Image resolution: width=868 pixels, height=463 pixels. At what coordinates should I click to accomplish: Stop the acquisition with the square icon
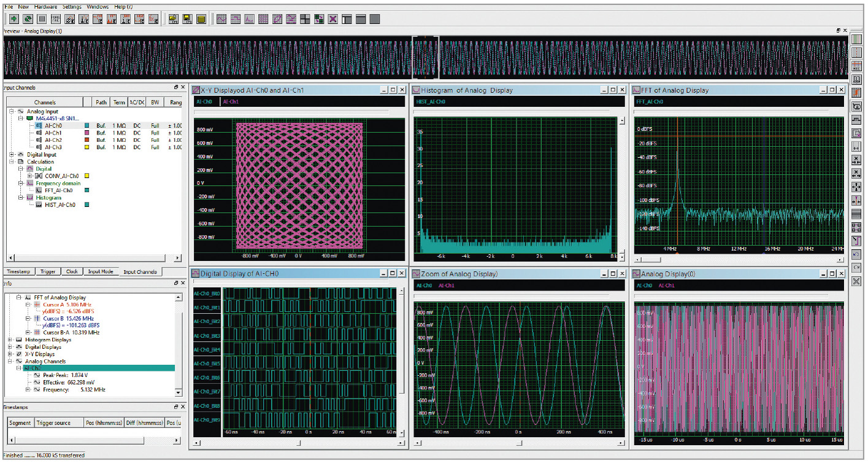(x=42, y=19)
